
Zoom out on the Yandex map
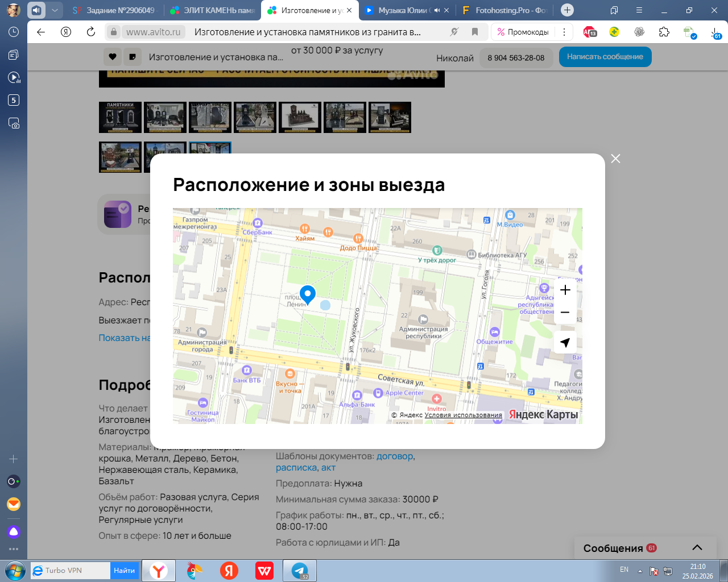[565, 313]
